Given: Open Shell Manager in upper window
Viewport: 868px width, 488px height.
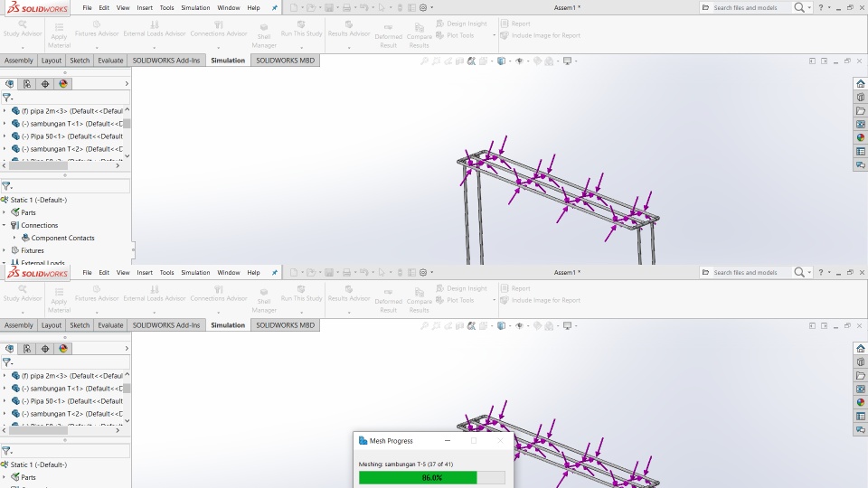Looking at the screenshot, I should tap(264, 36).
